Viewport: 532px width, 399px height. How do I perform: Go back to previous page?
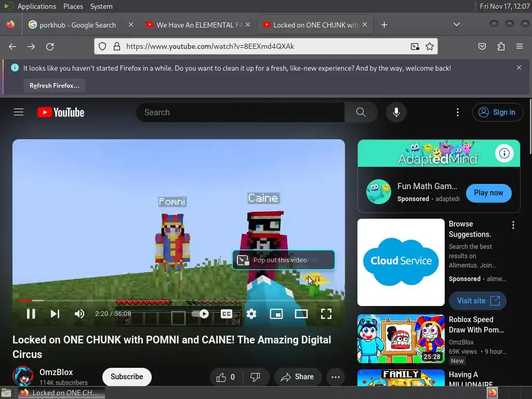pos(12,46)
